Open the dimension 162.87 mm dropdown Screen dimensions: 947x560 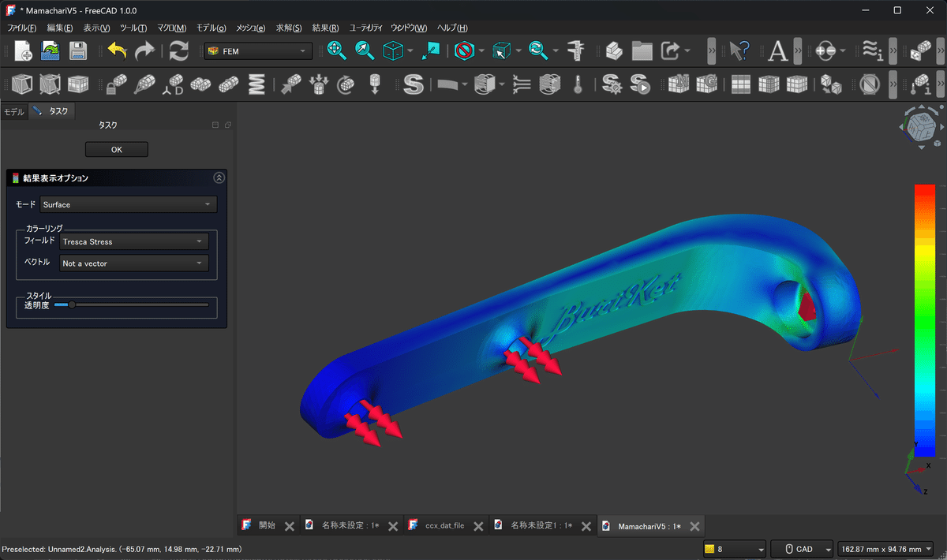[886, 549]
